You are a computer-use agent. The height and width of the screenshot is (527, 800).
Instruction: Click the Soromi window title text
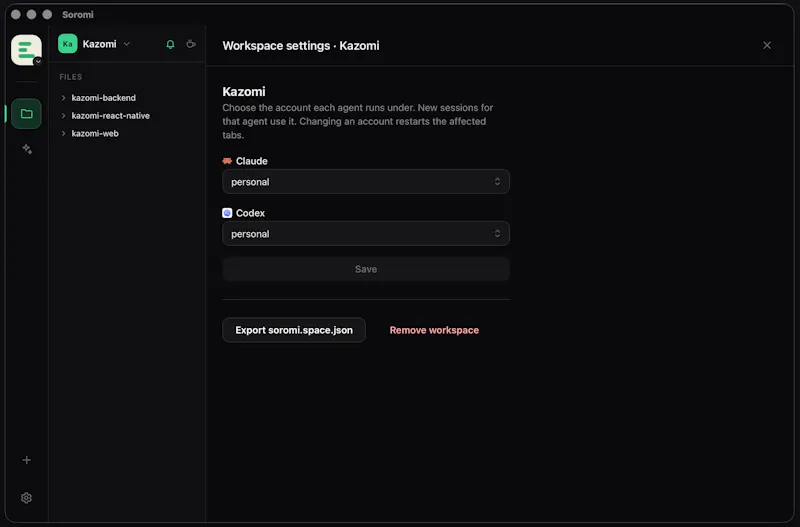[78, 15]
